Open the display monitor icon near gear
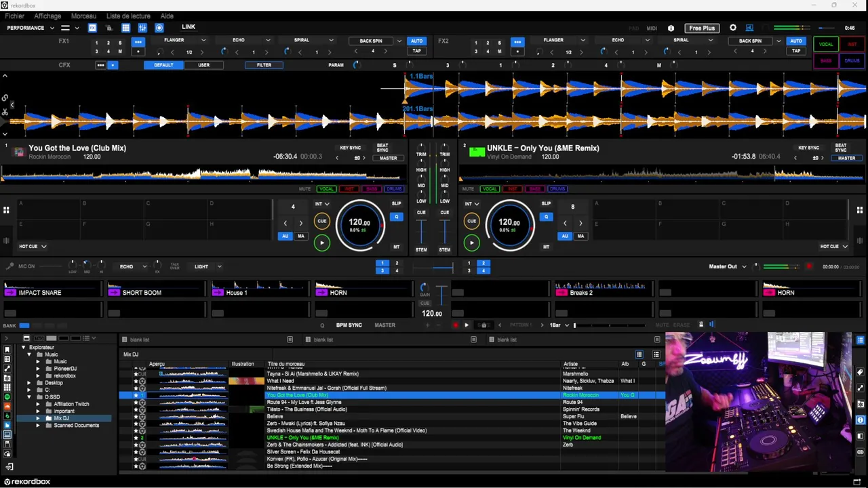Viewport: 868px width, 488px height. point(749,28)
